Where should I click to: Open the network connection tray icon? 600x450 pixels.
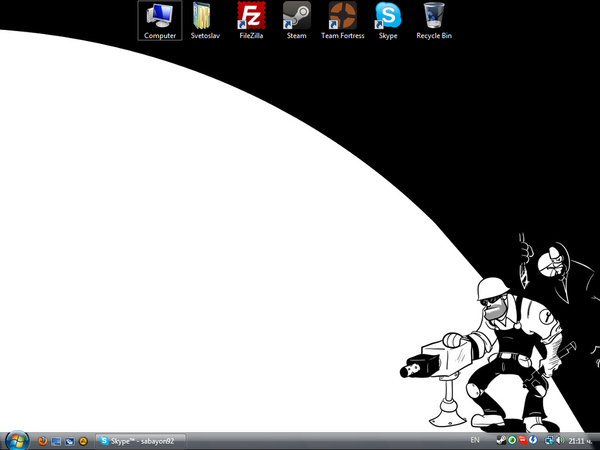[549, 441]
